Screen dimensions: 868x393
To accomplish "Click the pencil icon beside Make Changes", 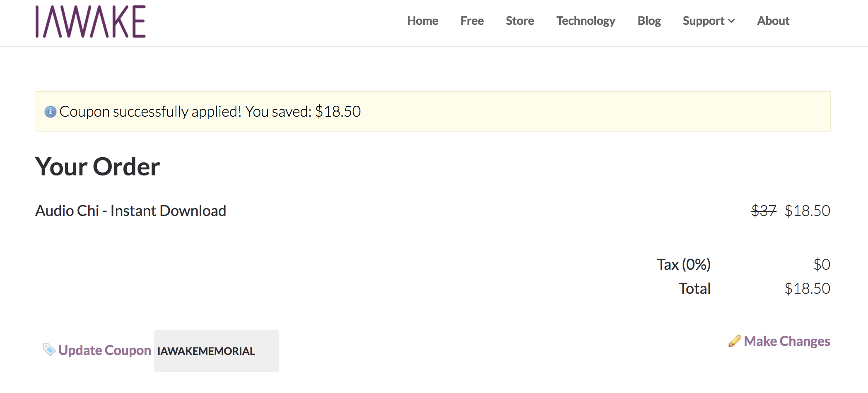I will pos(735,341).
